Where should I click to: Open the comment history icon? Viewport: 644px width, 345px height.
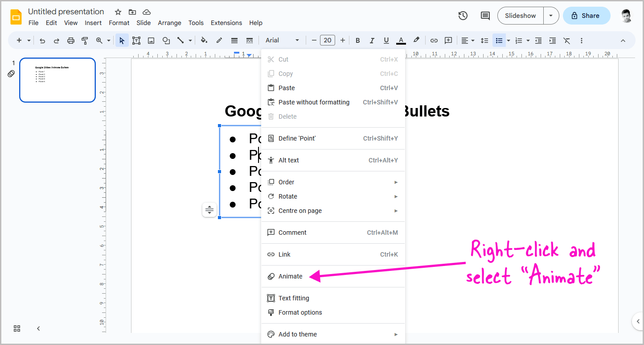(x=485, y=16)
